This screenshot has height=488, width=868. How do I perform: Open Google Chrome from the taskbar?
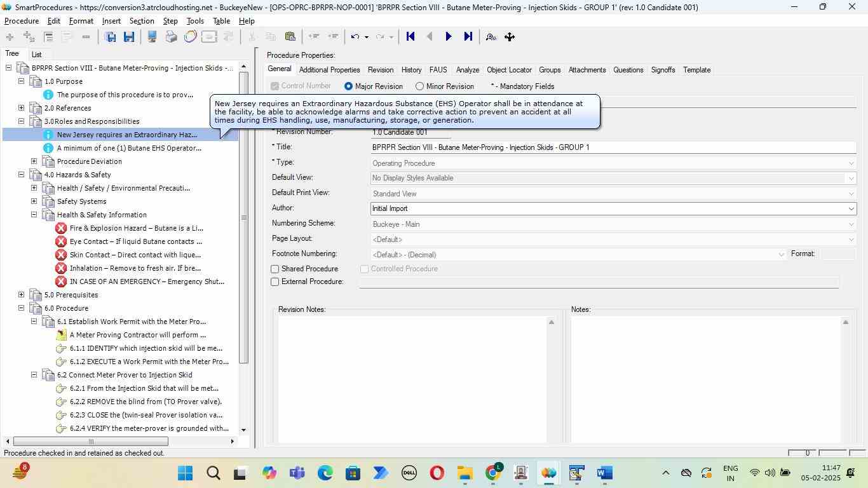pos(494,473)
